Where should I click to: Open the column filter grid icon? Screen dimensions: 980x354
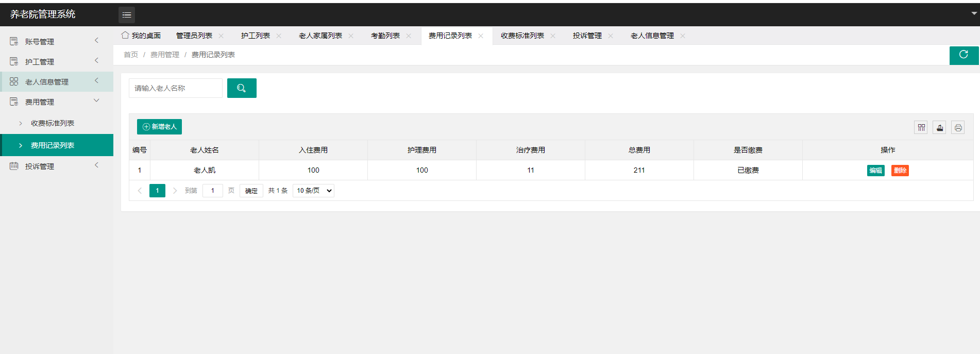click(x=921, y=127)
